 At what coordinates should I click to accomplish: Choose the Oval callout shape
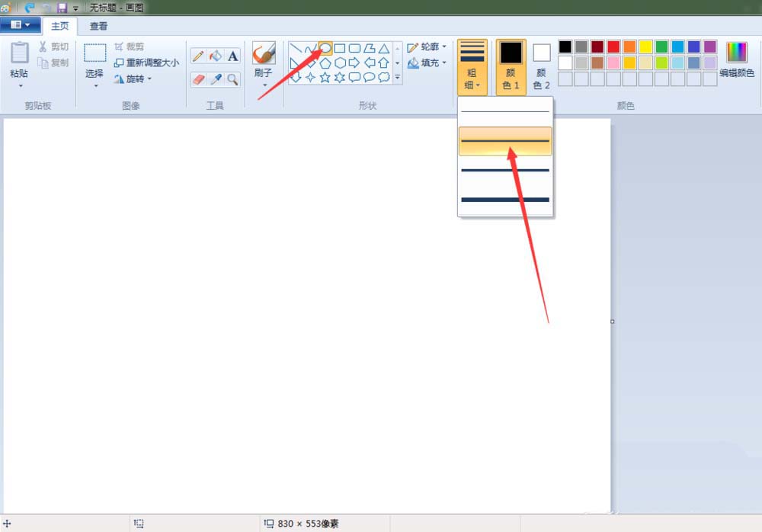370,77
